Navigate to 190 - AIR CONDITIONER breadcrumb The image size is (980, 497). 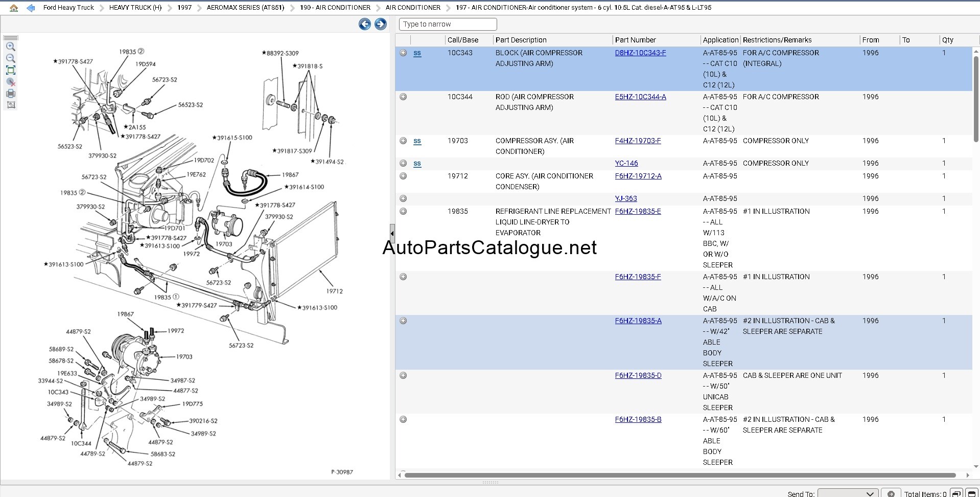click(335, 8)
